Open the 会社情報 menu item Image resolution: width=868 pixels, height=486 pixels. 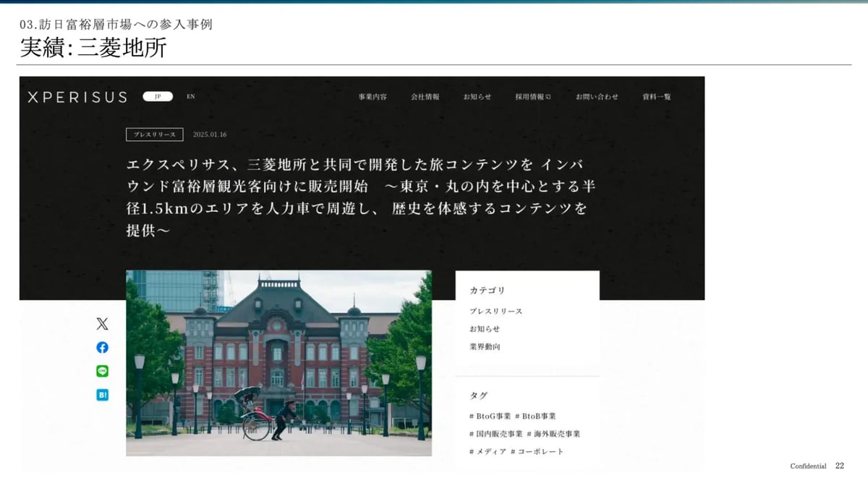(425, 97)
